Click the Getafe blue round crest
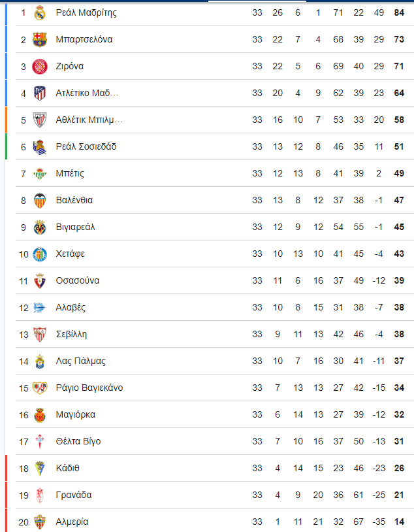Viewport: 414px width, 532px height. pyautogui.click(x=40, y=254)
